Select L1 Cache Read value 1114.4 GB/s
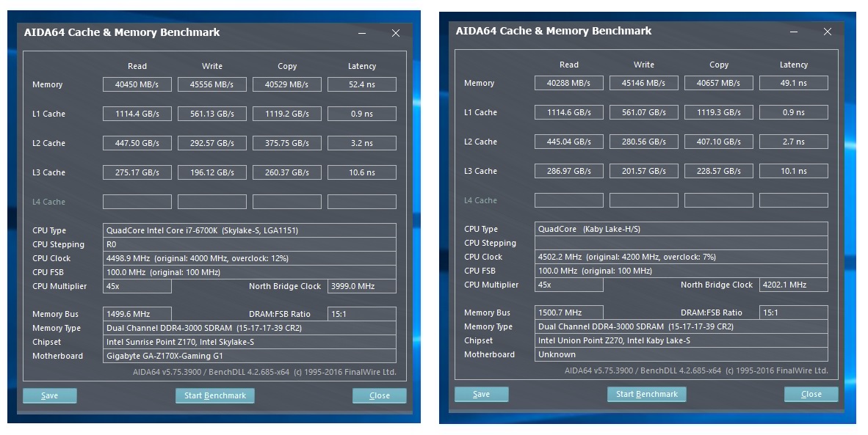Viewport: 868px width, 435px height. [137, 114]
